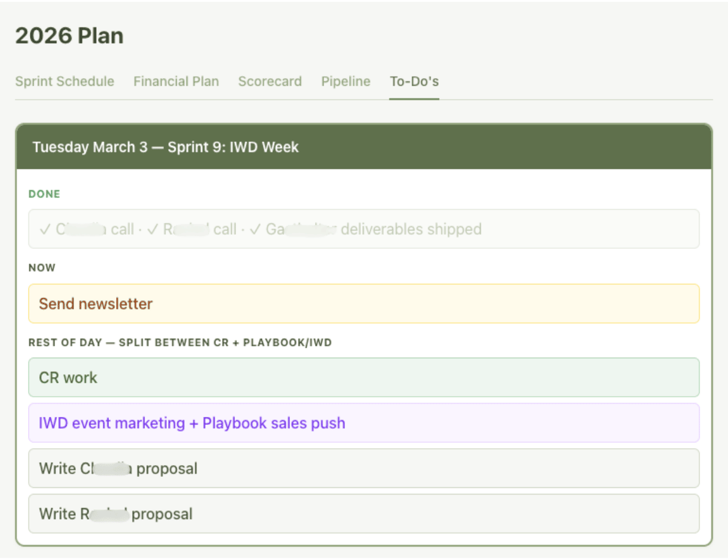Switch to the Sprint Schedule tab
This screenshot has width=728, height=560.
click(64, 81)
